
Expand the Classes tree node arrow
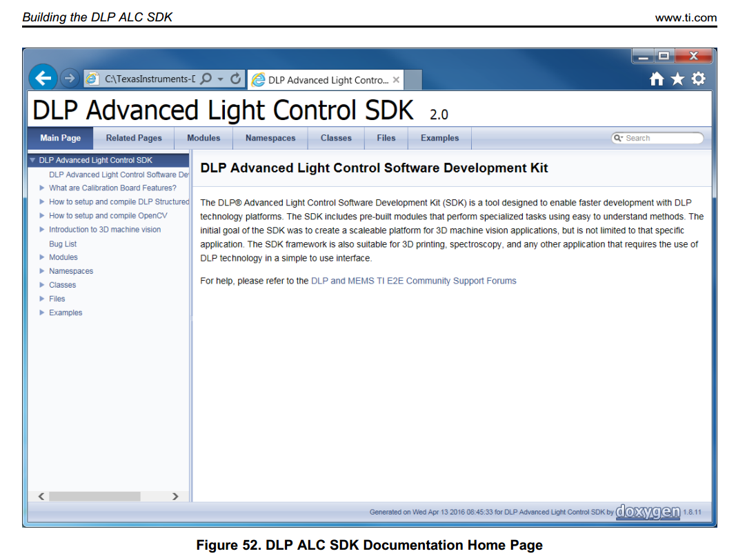(x=42, y=285)
